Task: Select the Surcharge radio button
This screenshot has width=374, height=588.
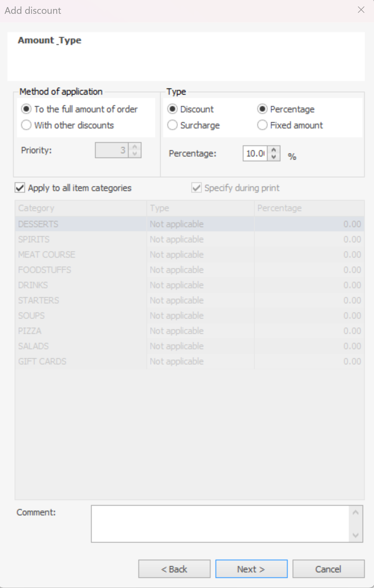Action: coord(173,125)
